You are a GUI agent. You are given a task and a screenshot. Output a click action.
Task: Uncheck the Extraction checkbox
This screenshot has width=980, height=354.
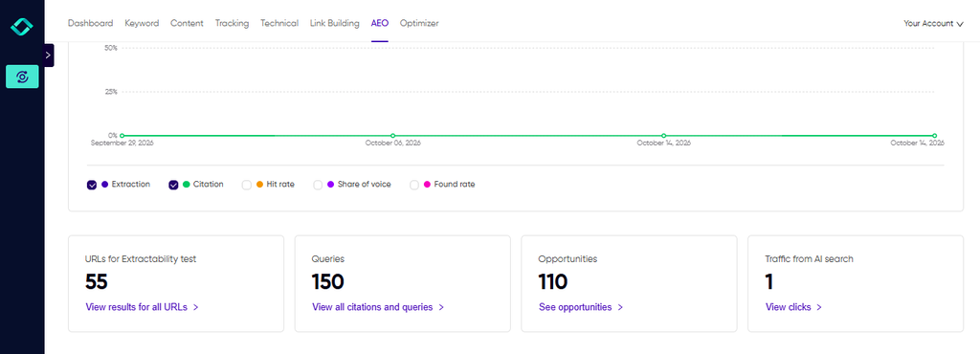click(92, 185)
